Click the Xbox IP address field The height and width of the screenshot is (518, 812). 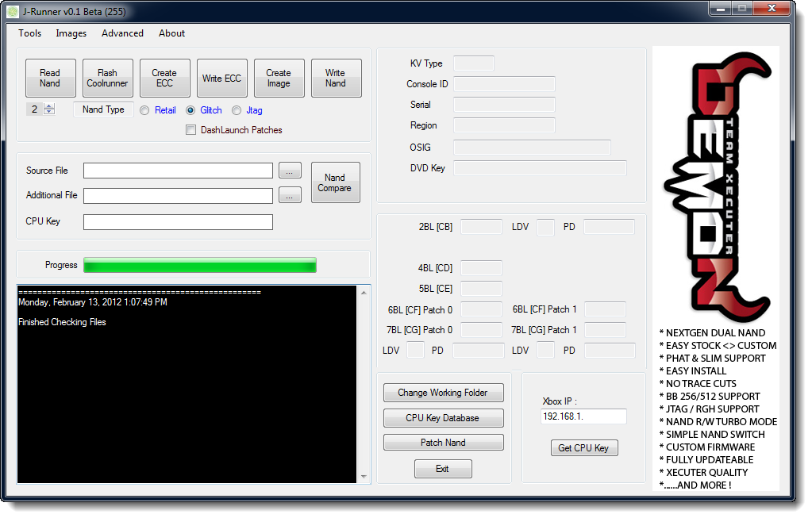click(x=583, y=416)
